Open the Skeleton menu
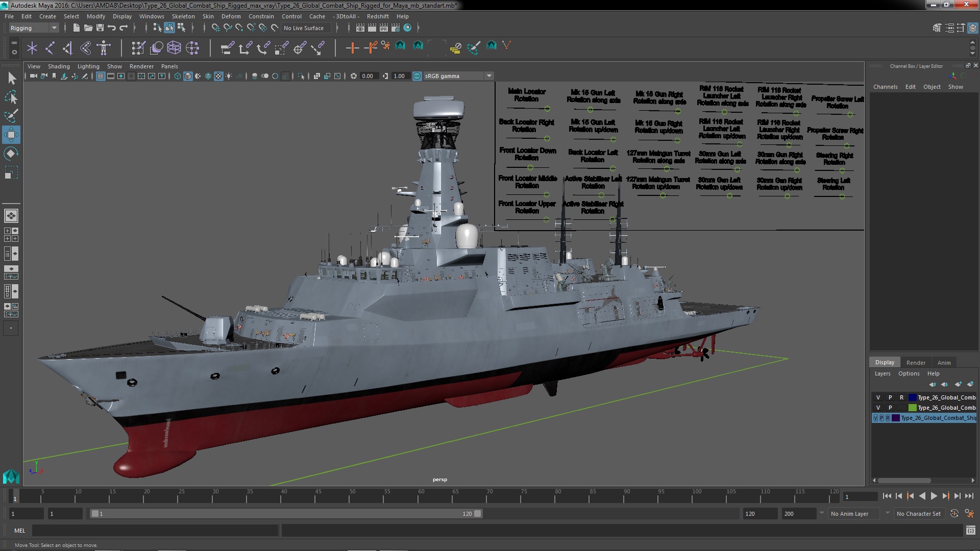 (183, 16)
